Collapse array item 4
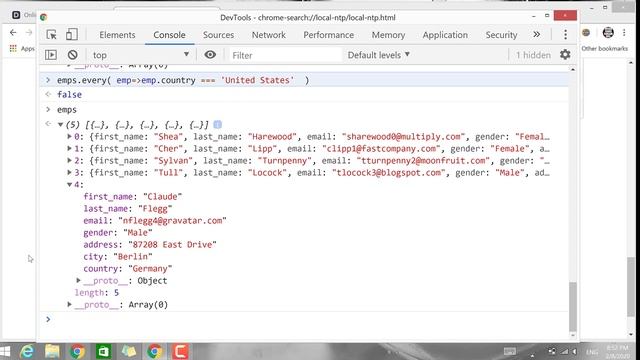 point(69,184)
